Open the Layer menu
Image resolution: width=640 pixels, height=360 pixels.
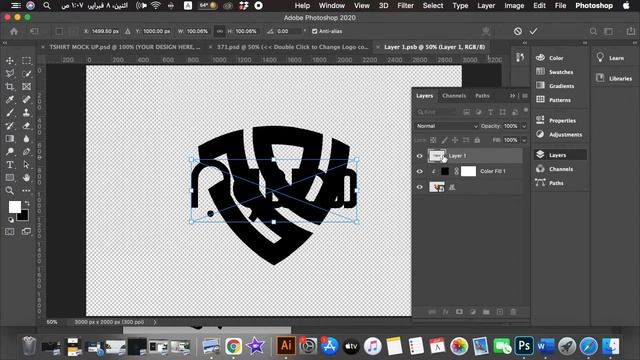click(486, 6)
